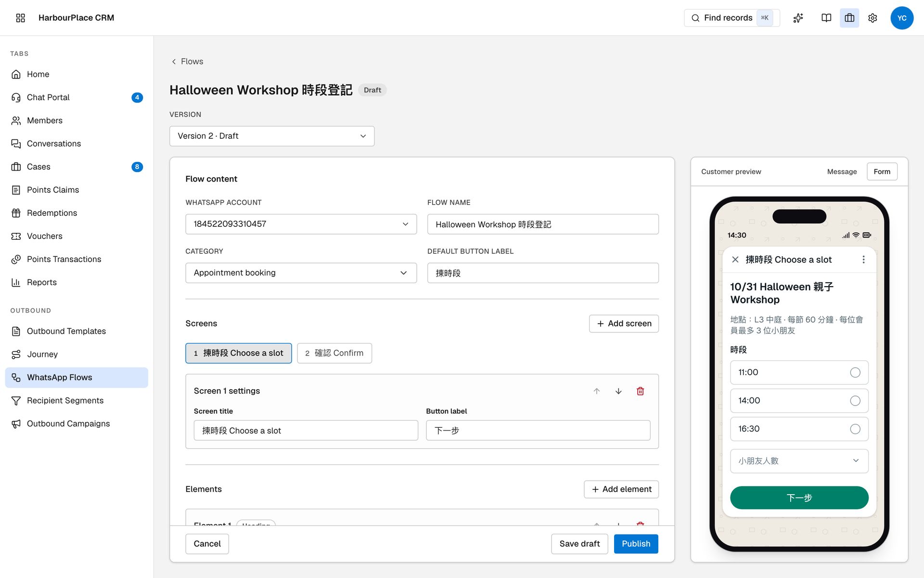
Task: Open the Category Appointment booking dropdown
Action: (301, 273)
